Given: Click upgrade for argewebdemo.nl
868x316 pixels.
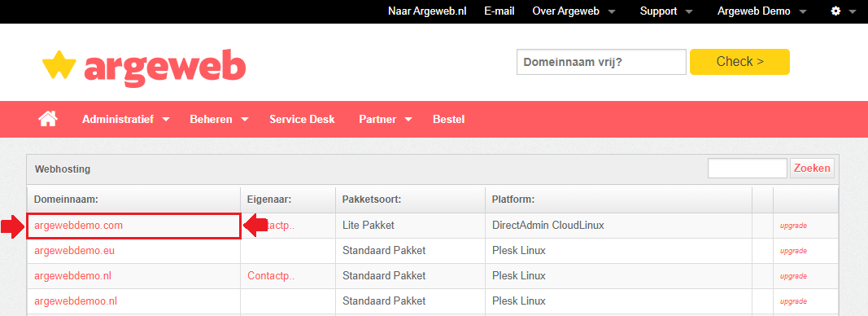Looking at the screenshot, I should [793, 276].
